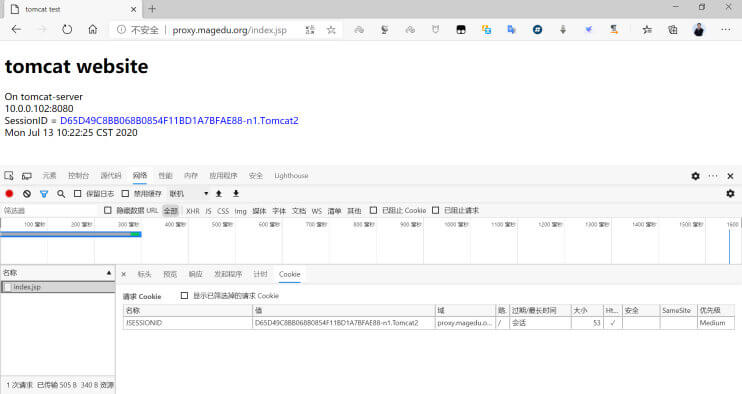Click the JSESSIONID cookie name cell
Viewport: 742px width, 394px height.
(187, 323)
